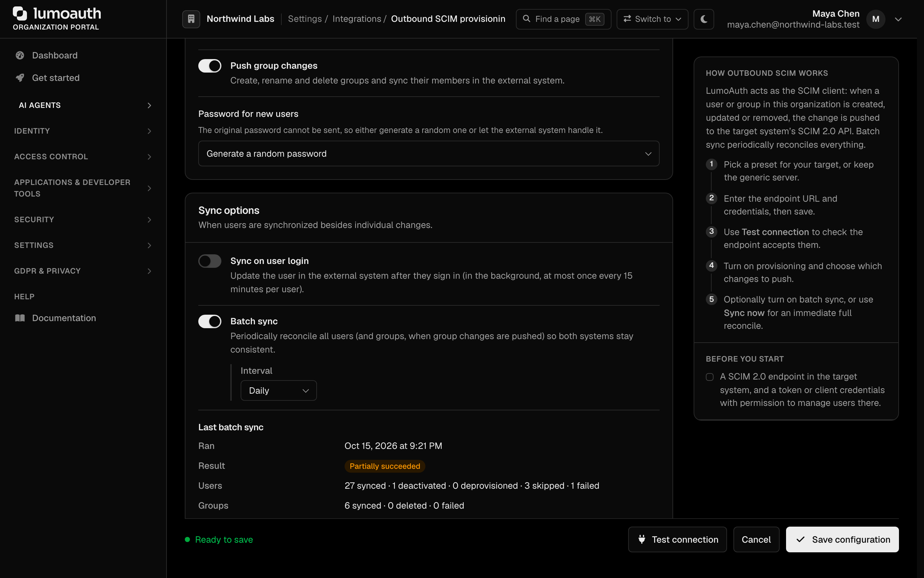Click Maya Chen's avatar M
The image size is (924, 578).
tap(876, 19)
